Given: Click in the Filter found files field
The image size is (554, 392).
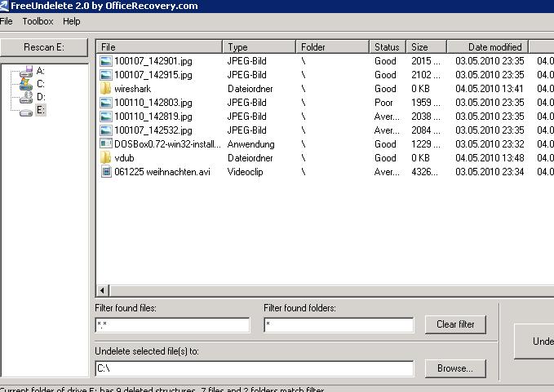Looking at the screenshot, I should tap(172, 325).
